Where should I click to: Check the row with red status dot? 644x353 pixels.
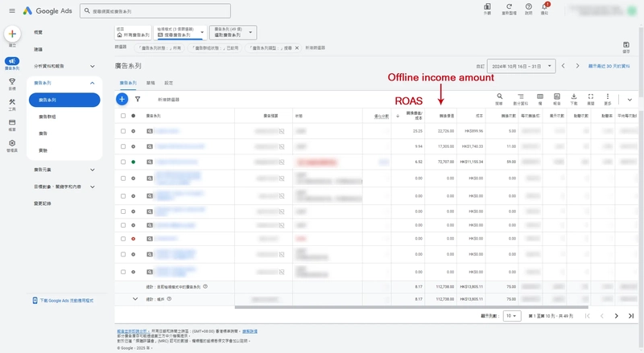[123, 239]
